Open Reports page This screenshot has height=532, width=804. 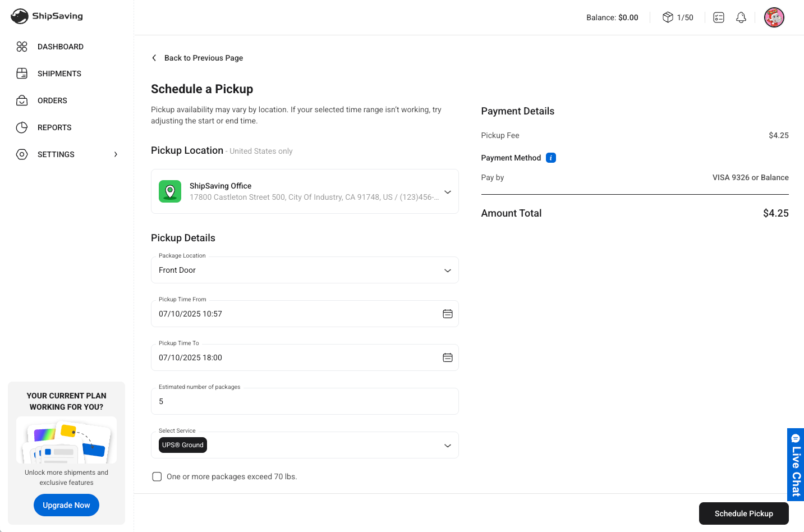click(x=54, y=127)
